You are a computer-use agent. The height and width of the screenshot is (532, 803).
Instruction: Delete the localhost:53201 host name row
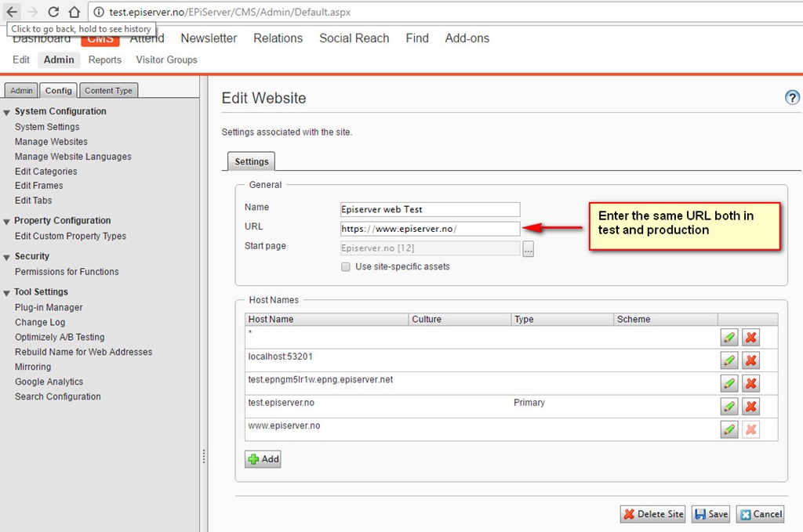pos(750,360)
